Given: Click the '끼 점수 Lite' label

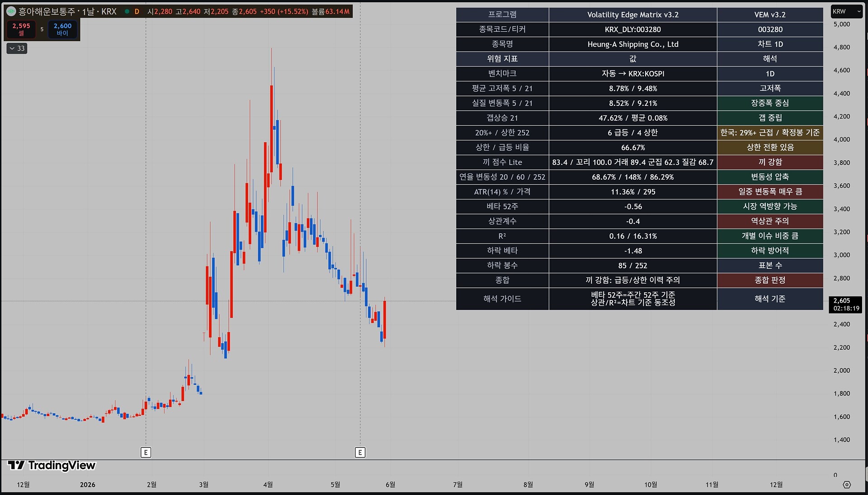Looking at the screenshot, I should coord(502,162).
